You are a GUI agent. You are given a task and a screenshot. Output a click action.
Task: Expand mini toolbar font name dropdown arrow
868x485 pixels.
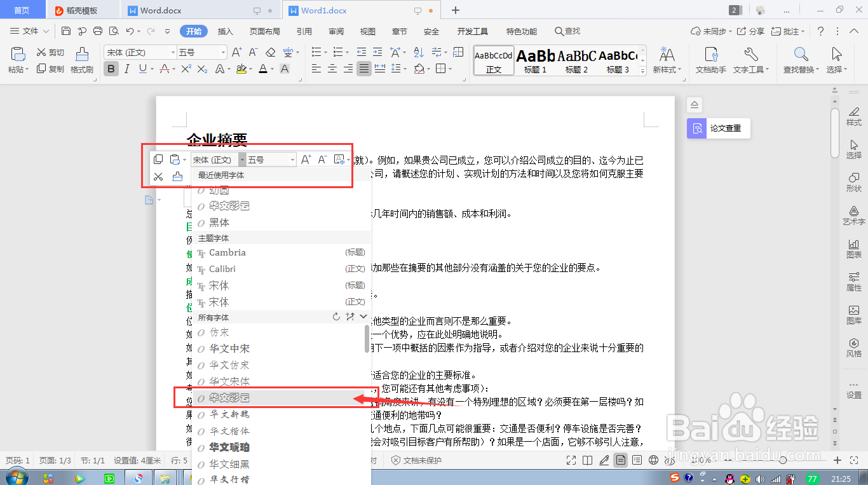pyautogui.click(x=242, y=160)
